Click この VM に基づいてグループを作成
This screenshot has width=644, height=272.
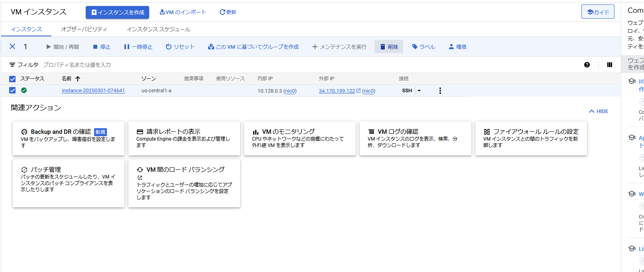point(253,47)
